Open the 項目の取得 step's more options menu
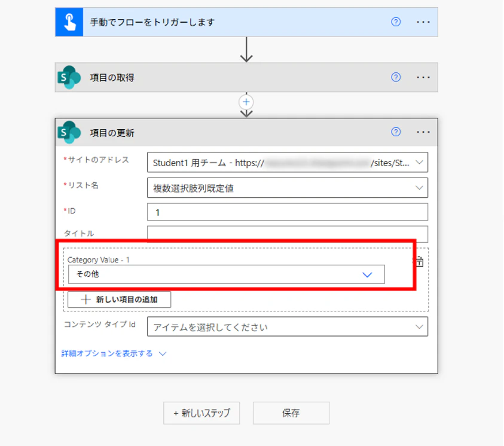Image resolution: width=504 pixels, height=446 pixels. point(423,78)
